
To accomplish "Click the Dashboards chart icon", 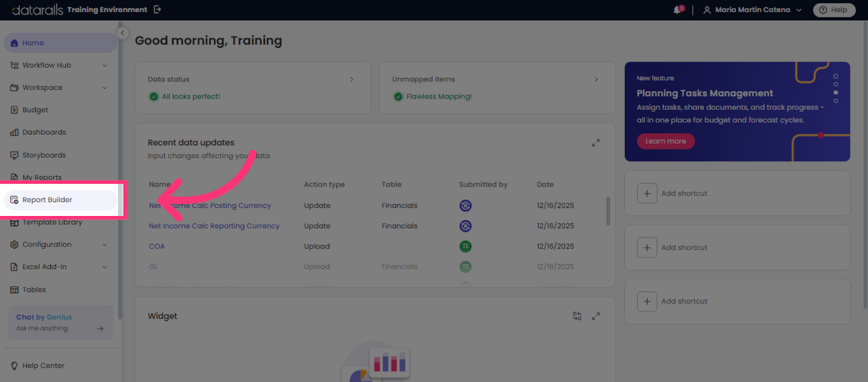I will pos(14,132).
